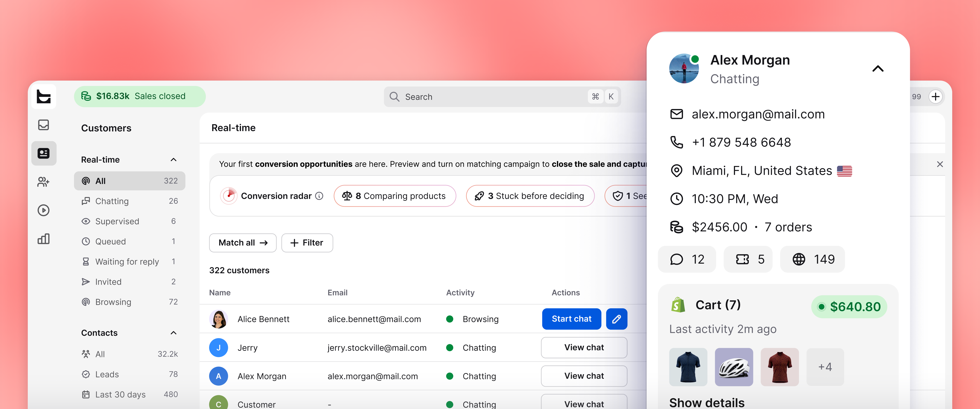
Task: Click the edit pencil button for Alice Bennett
Action: point(616,319)
